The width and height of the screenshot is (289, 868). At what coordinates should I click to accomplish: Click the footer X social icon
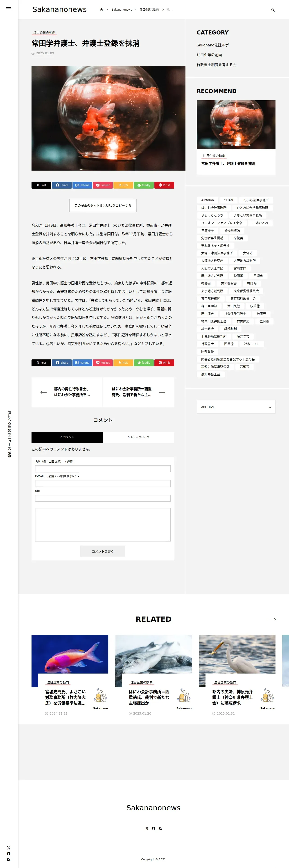click(147, 828)
